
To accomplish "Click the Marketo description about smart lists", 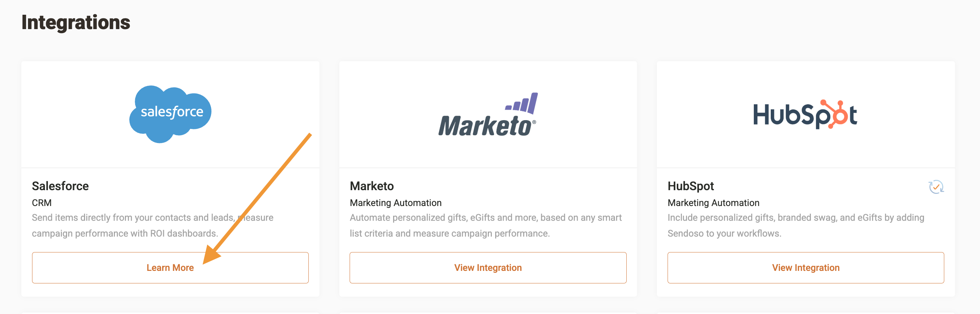I will point(486,225).
